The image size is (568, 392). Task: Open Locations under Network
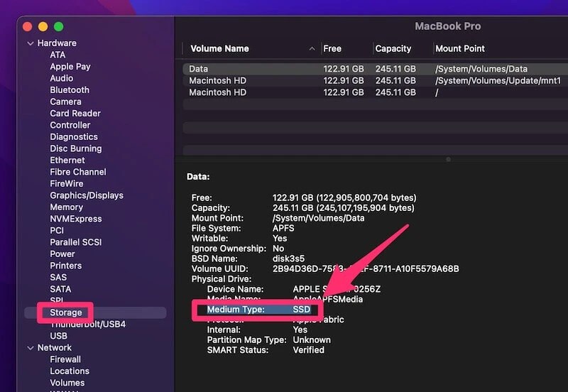(x=70, y=371)
